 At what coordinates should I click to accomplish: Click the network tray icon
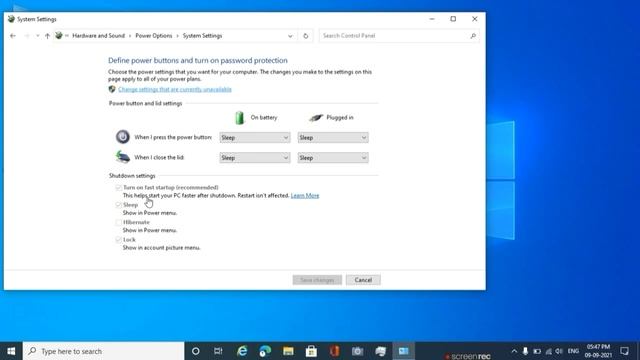(548, 351)
